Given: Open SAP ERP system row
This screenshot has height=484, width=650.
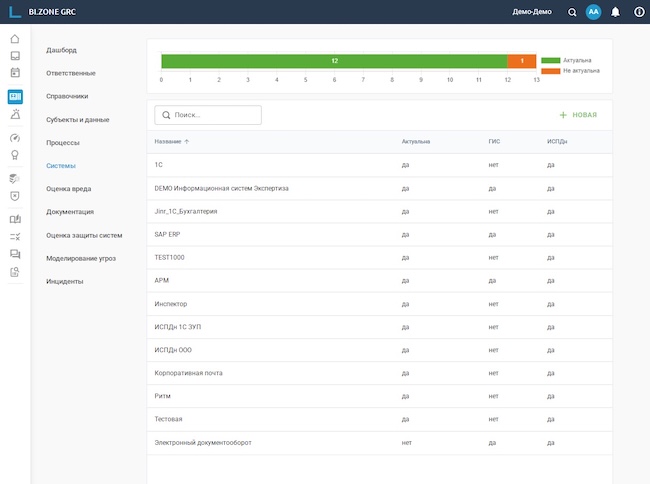Looking at the screenshot, I should coord(379,235).
